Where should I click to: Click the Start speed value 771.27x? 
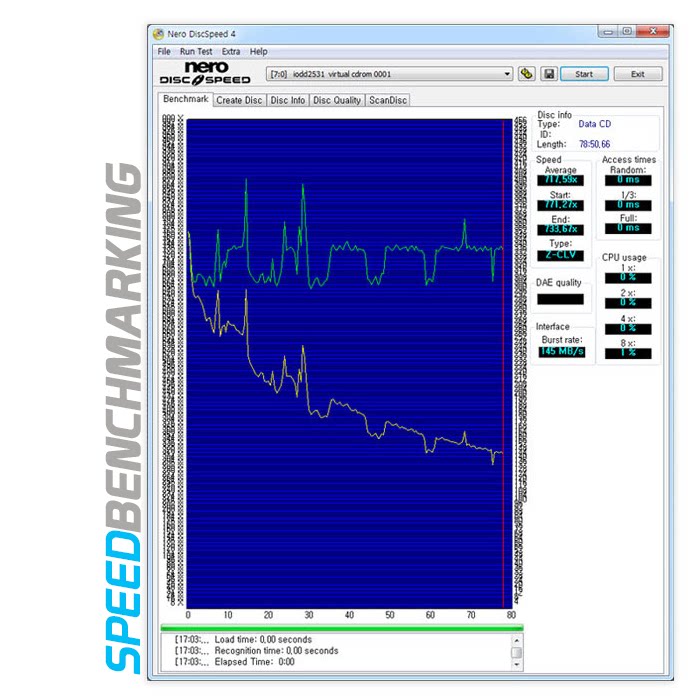[x=561, y=205]
